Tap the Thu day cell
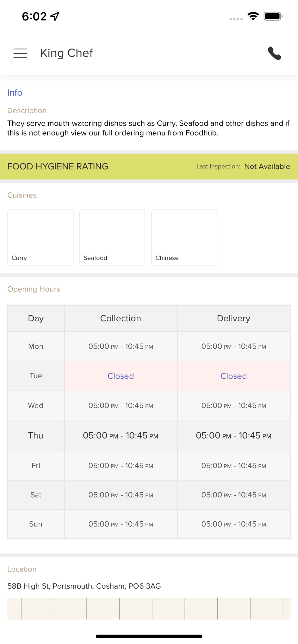Image resolution: width=298 pixels, height=644 pixels. (x=36, y=436)
